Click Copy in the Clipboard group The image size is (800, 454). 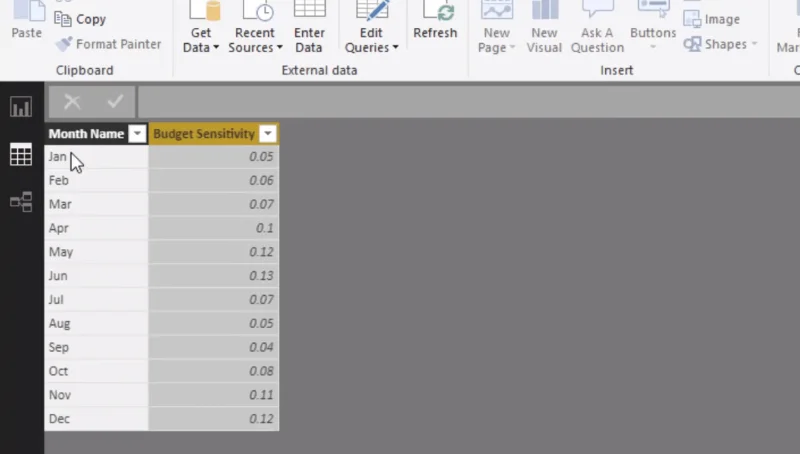pyautogui.click(x=80, y=19)
